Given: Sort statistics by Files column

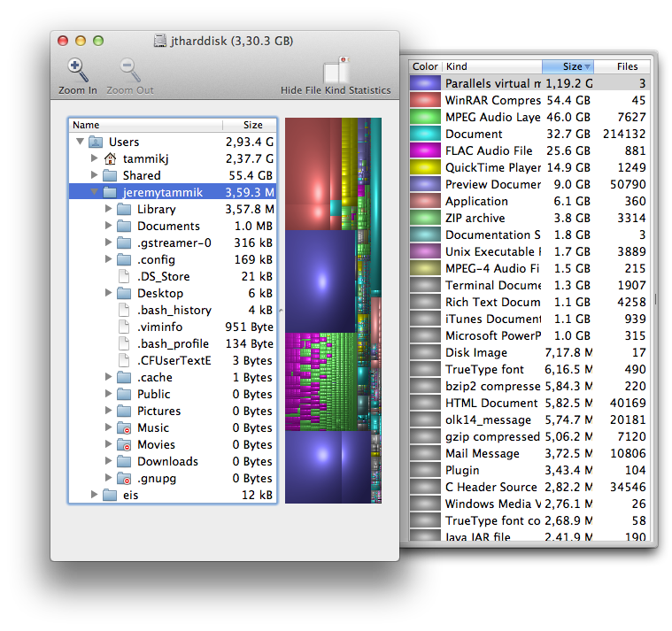Looking at the screenshot, I should [x=622, y=66].
